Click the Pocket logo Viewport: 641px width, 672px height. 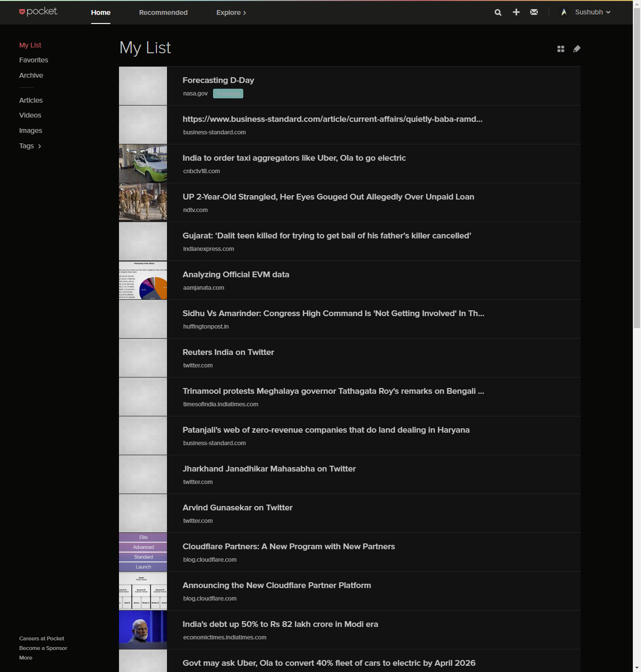(x=38, y=12)
